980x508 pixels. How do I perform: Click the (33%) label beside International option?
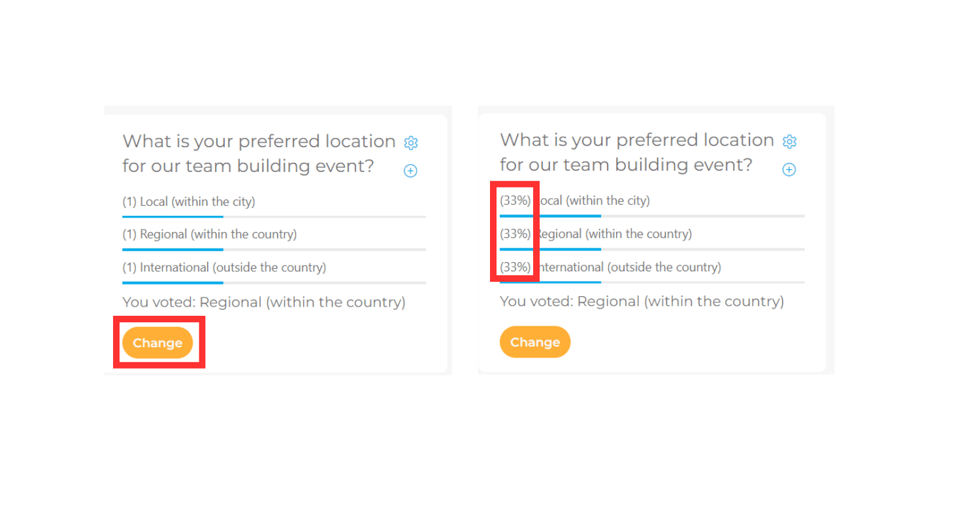pos(515,267)
